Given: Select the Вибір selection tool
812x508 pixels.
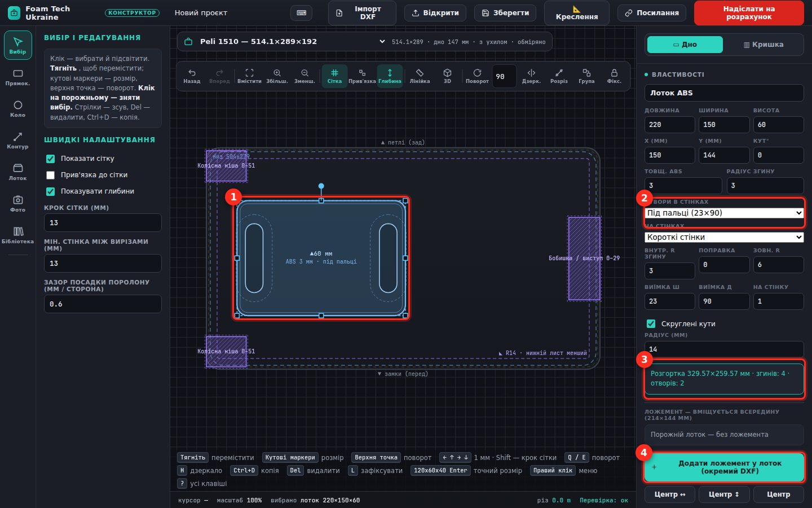Looking at the screenshot, I should click(x=17, y=45).
